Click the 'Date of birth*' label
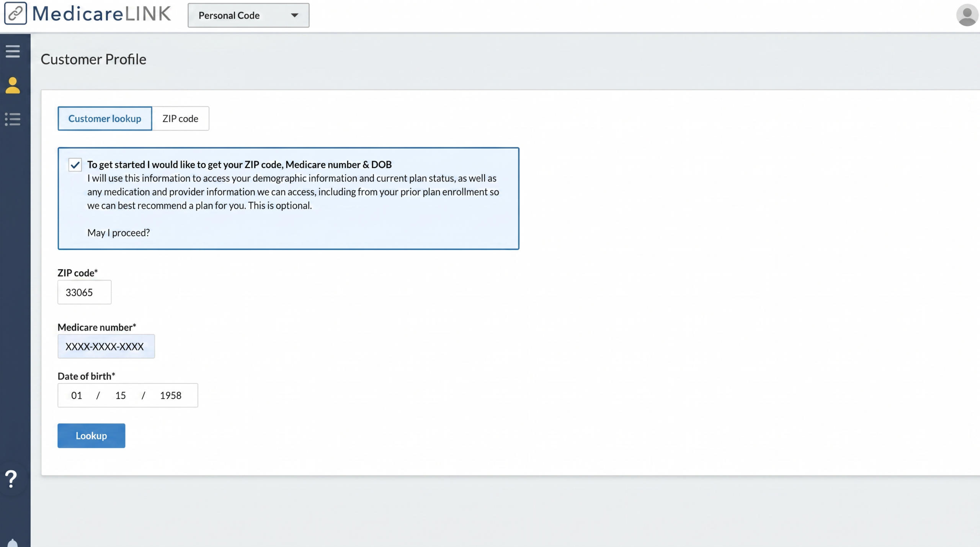980x547 pixels. click(x=87, y=376)
